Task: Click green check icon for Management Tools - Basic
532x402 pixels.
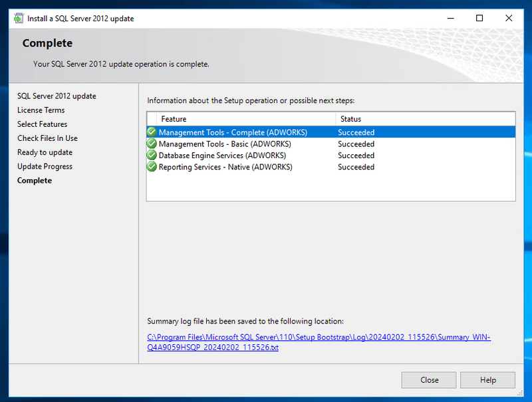Action: coord(152,144)
